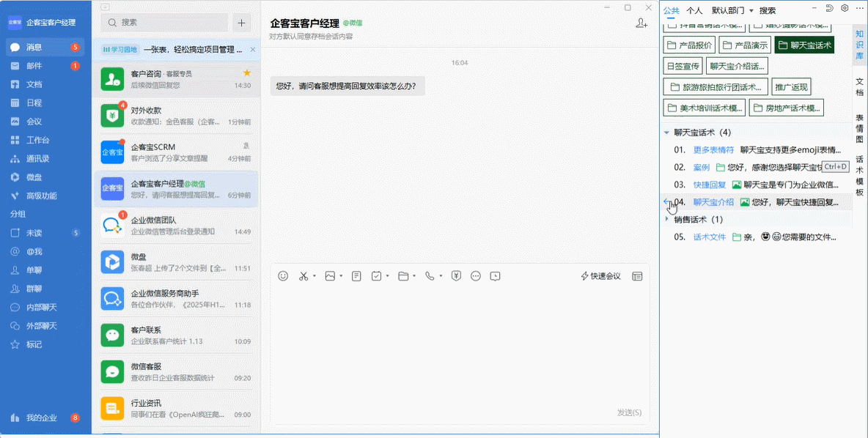The height and width of the screenshot is (438, 868).
Task: Open the emoji picker in chat toolbar
Action: pyautogui.click(x=283, y=276)
